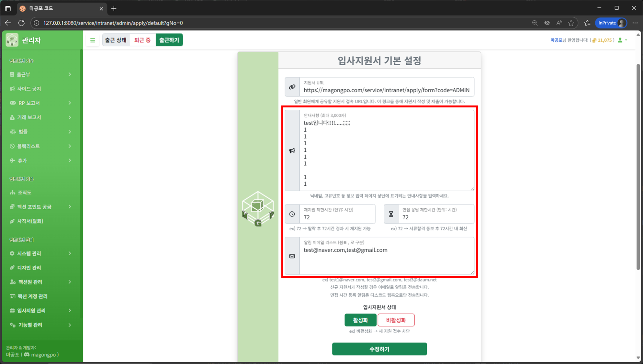
Task: Expand the RP 보고서 submenu
Action: pyautogui.click(x=70, y=103)
